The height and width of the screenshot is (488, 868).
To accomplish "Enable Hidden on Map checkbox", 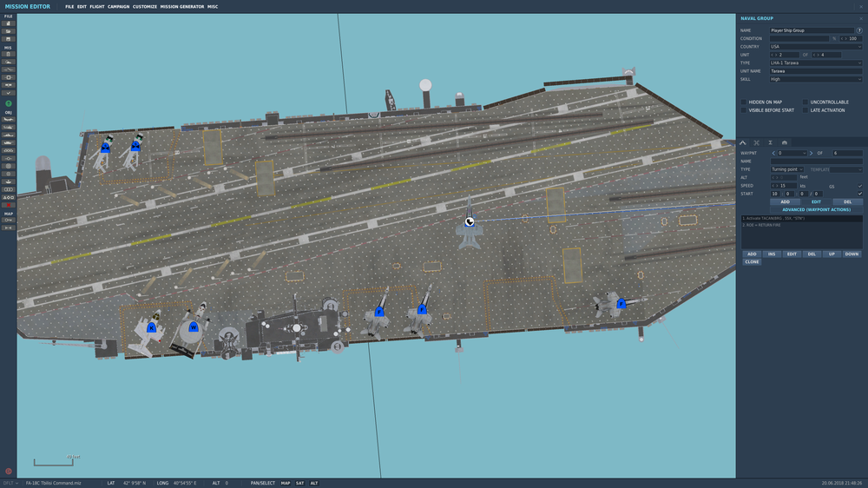I will (744, 102).
